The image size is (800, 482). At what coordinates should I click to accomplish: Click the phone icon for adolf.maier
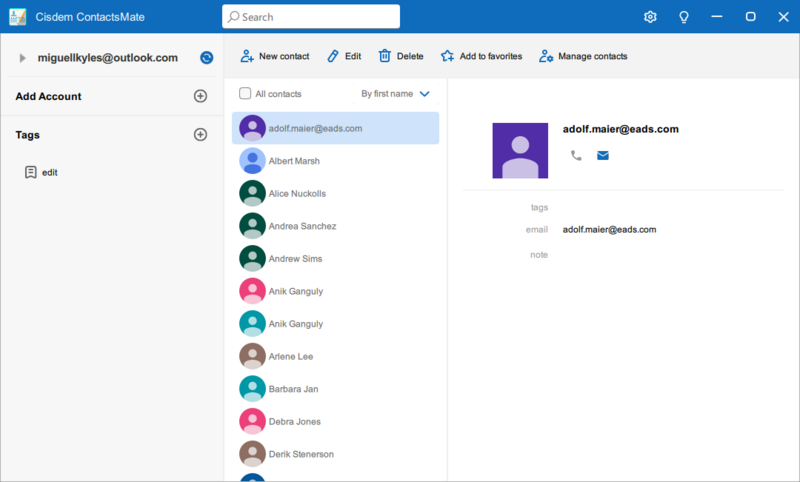576,156
